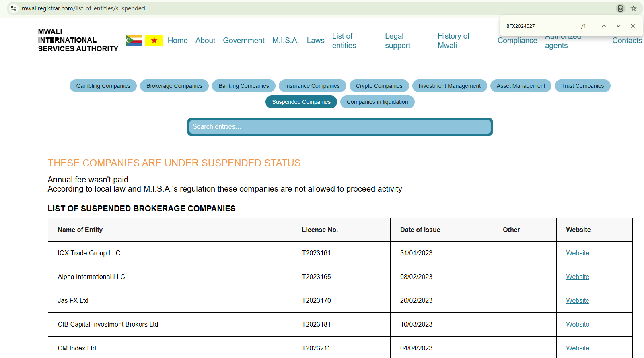Open Website link for IQX Trade Group LLC

577,253
